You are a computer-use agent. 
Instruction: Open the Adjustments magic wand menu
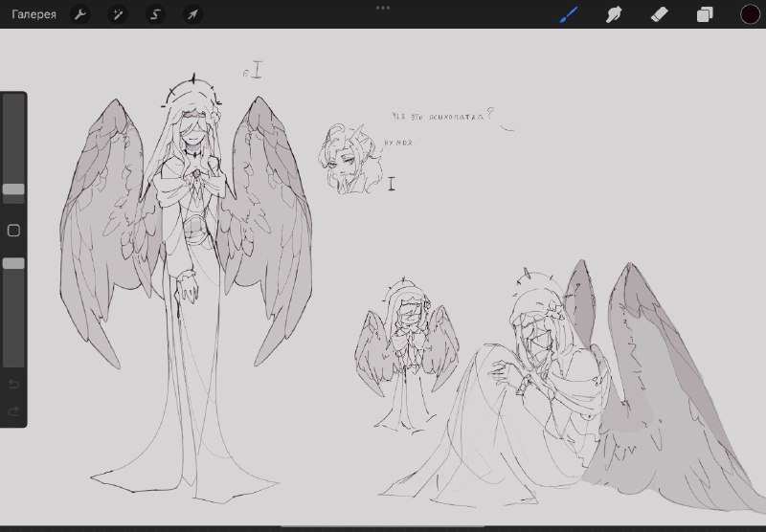(x=118, y=14)
